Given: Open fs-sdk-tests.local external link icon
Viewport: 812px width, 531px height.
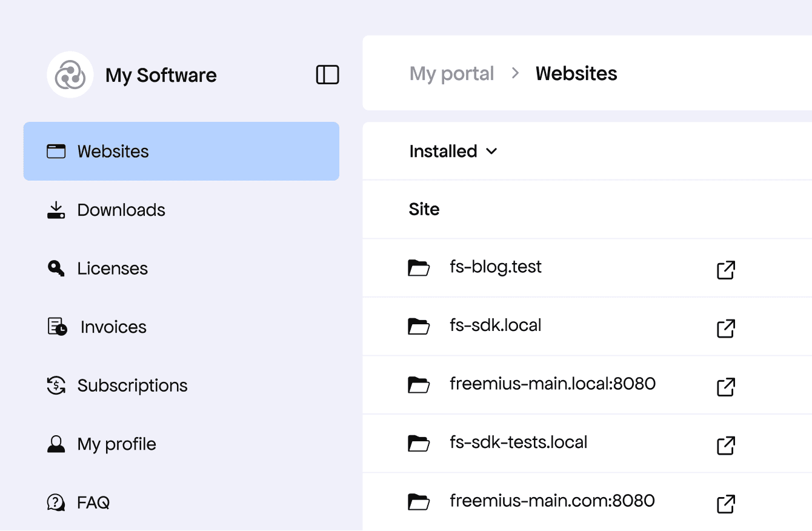Looking at the screenshot, I should [x=726, y=446].
